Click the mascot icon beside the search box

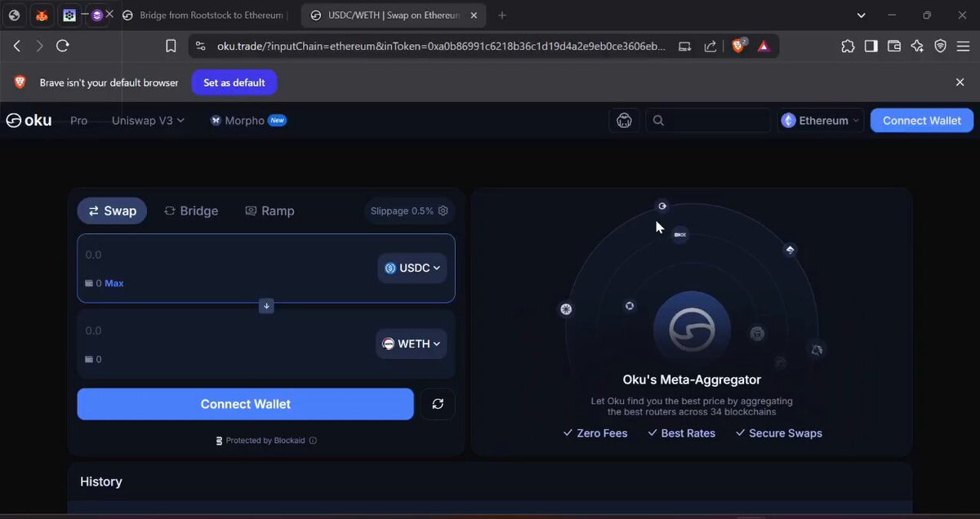(x=624, y=121)
